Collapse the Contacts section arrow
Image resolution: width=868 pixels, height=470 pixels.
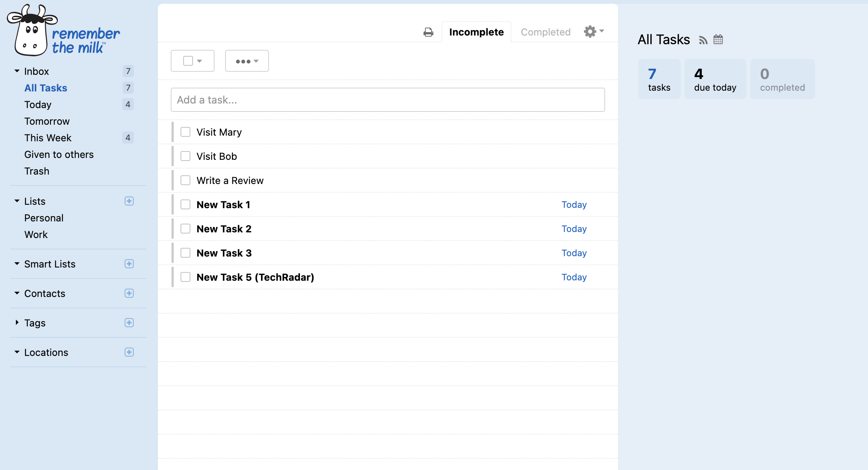pos(17,293)
